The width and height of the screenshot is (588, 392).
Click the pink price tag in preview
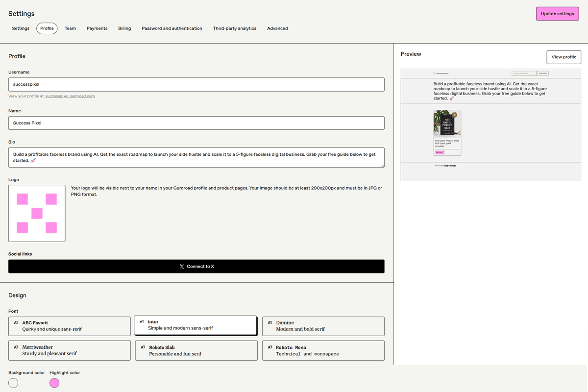(x=439, y=152)
